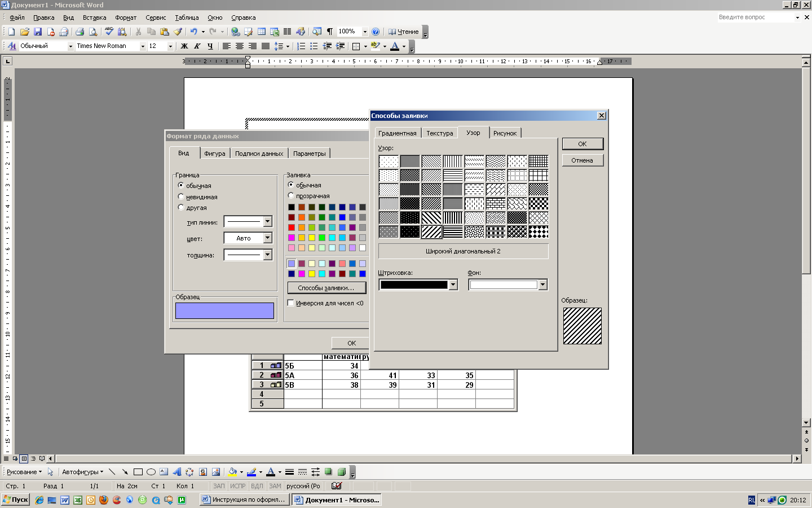The image size is (812, 508).
Task: Switch to the Градиентная tab
Action: click(398, 133)
